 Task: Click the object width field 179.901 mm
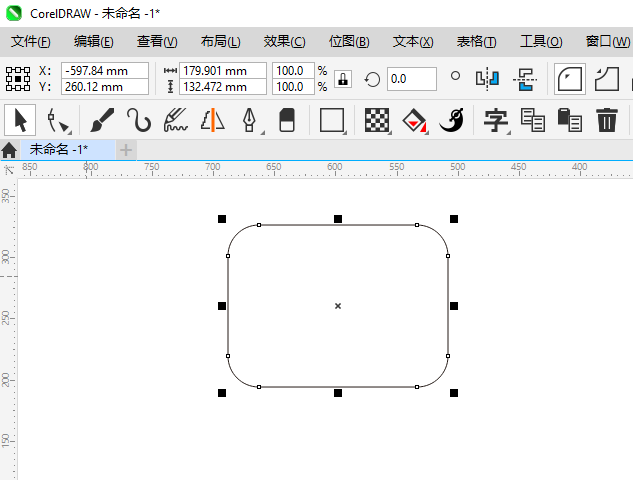[x=223, y=71]
